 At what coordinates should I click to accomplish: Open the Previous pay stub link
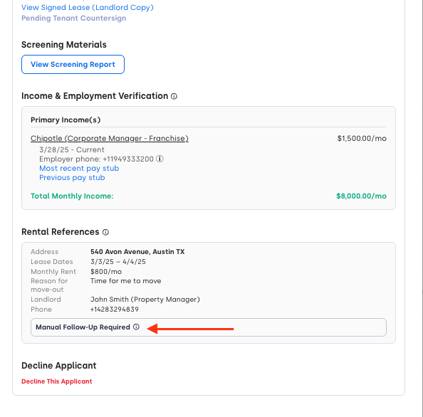pyautogui.click(x=72, y=178)
